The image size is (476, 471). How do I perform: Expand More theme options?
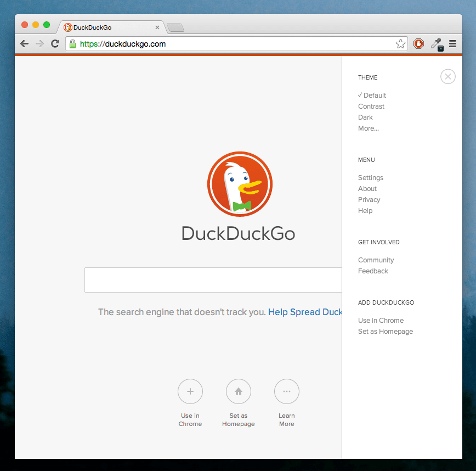[x=368, y=128]
